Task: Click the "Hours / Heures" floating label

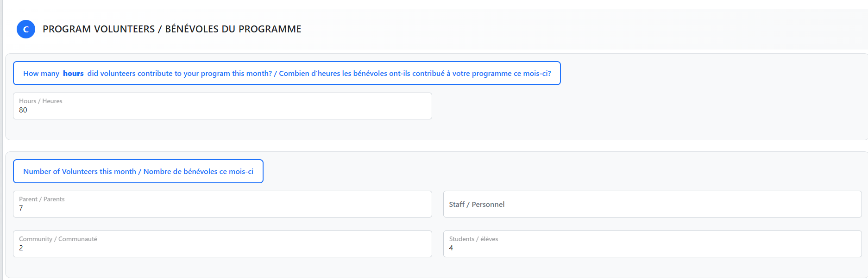Action: point(41,101)
